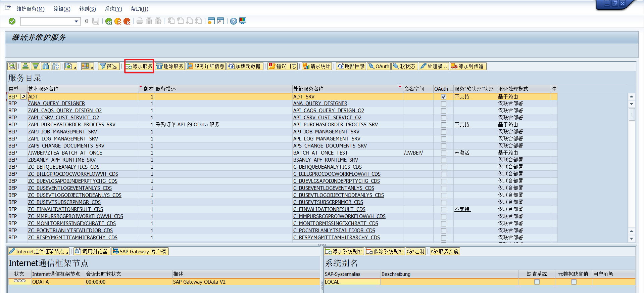Click the Print icon in the standard toolbar

[x=140, y=21]
